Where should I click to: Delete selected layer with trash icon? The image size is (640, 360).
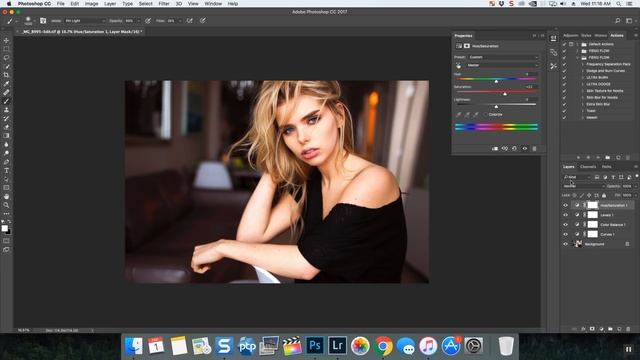click(x=628, y=329)
